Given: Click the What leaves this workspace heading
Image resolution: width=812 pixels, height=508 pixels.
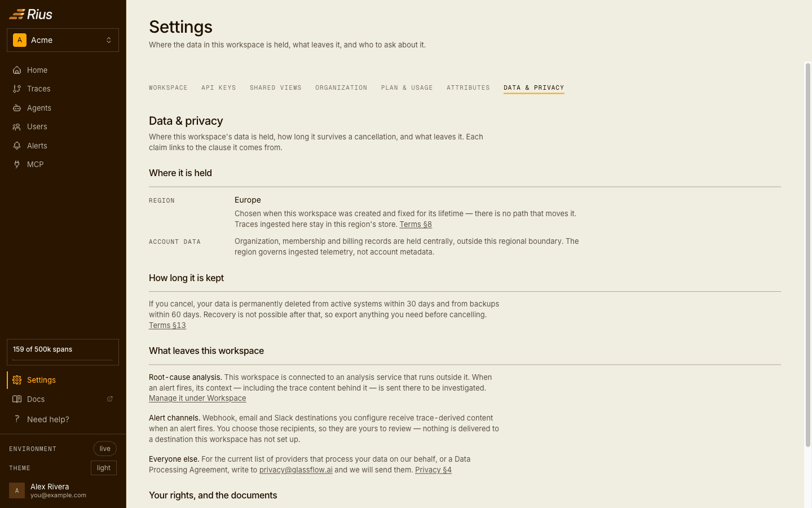Looking at the screenshot, I should pos(206,351).
